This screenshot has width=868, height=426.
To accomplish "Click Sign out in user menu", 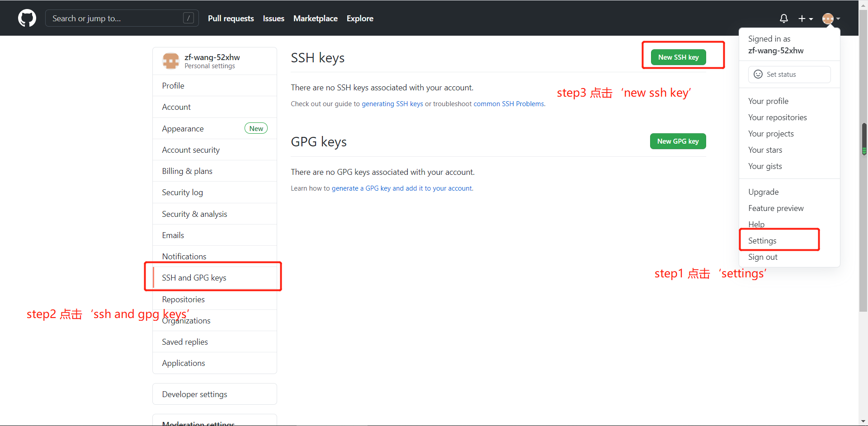I will point(789,257).
